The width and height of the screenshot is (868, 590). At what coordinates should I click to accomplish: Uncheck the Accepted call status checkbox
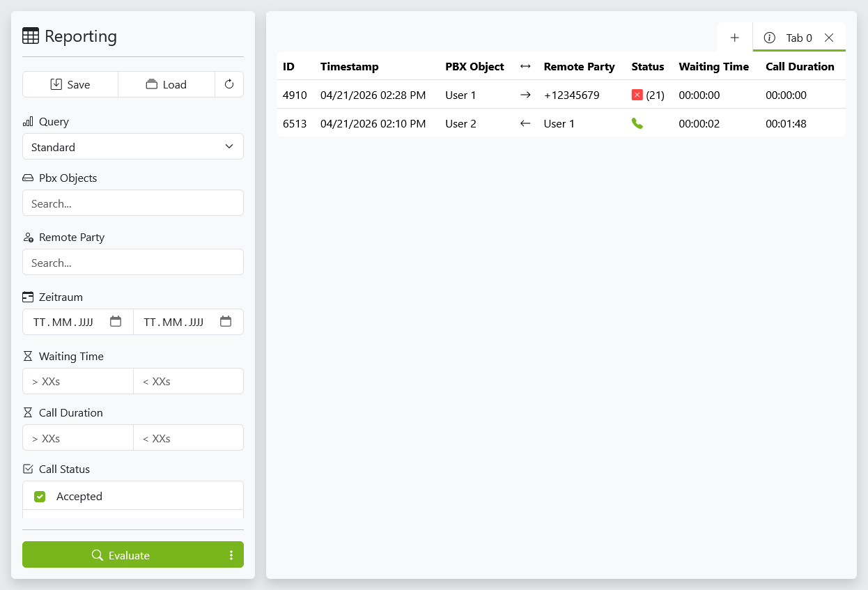click(40, 497)
